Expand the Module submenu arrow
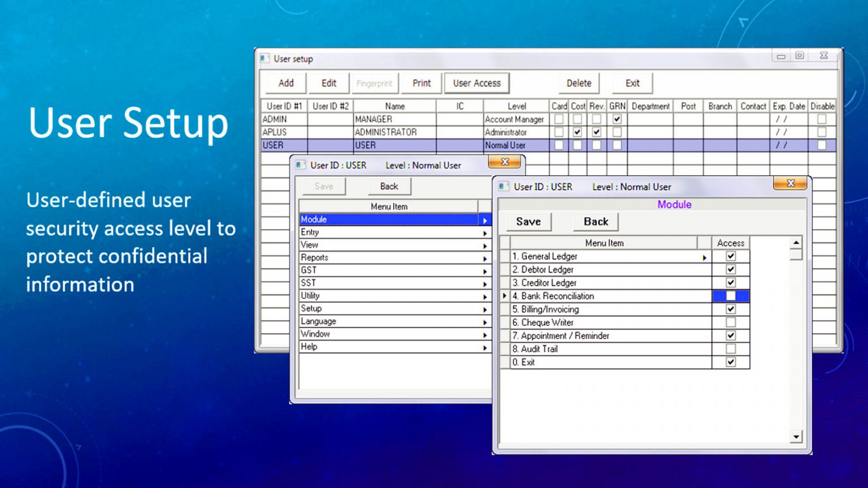The height and width of the screenshot is (488, 868). [x=485, y=219]
